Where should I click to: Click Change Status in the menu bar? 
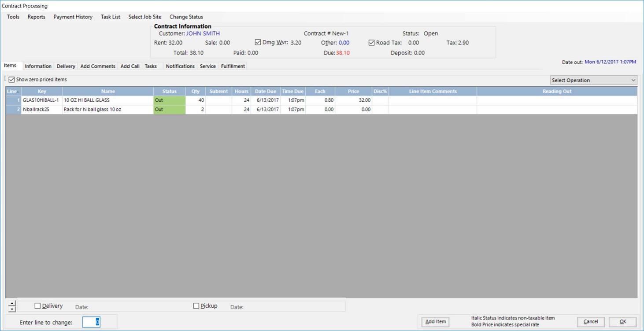click(x=186, y=17)
